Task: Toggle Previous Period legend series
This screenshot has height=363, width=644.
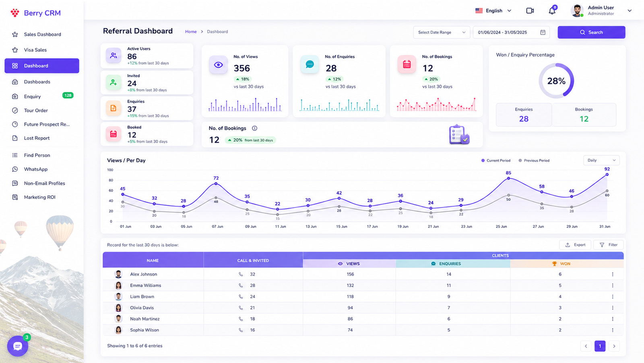Action: [x=534, y=160]
